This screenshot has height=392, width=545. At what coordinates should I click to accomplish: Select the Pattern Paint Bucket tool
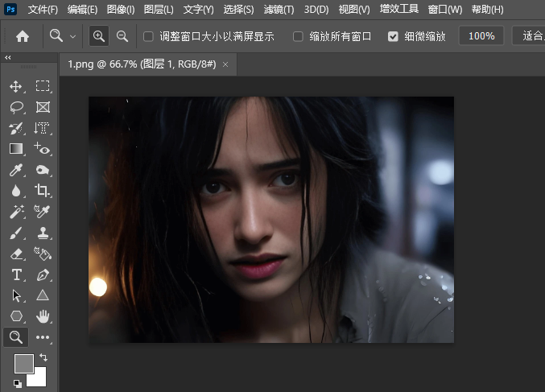(43, 254)
